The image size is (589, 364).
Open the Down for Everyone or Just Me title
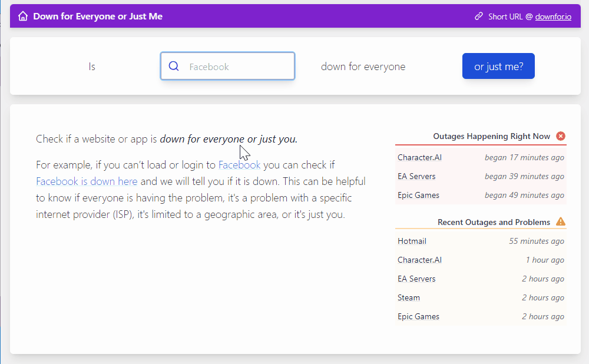(98, 16)
